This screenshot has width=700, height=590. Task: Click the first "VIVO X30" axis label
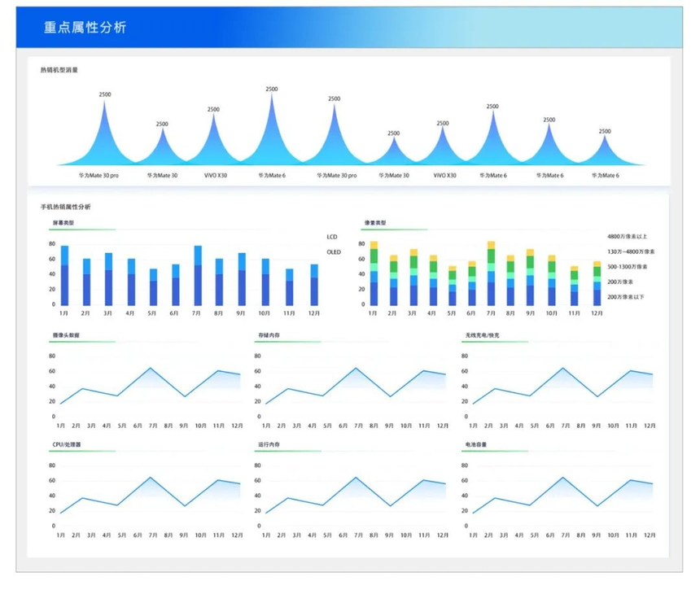pos(216,176)
